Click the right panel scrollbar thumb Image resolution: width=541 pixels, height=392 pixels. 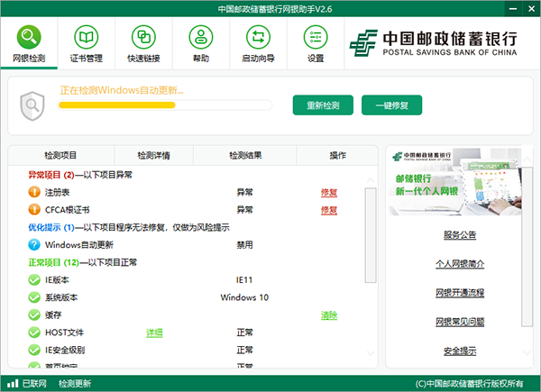[527, 247]
